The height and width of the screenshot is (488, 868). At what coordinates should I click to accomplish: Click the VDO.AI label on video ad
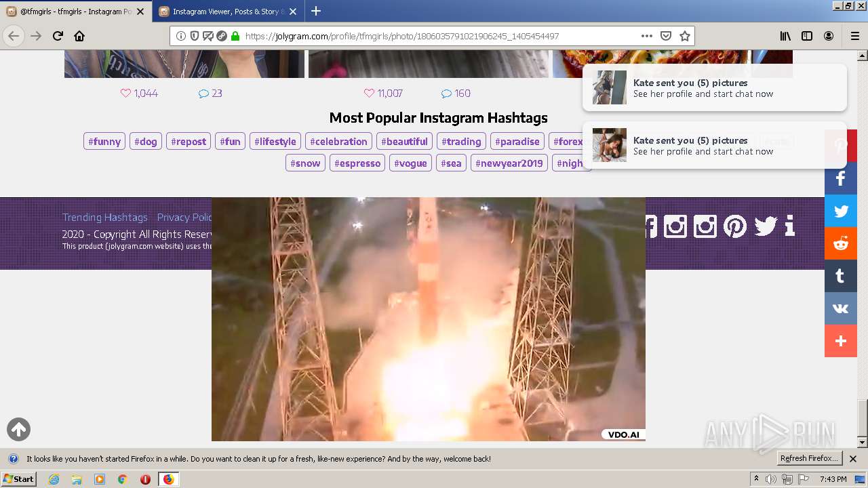point(623,435)
